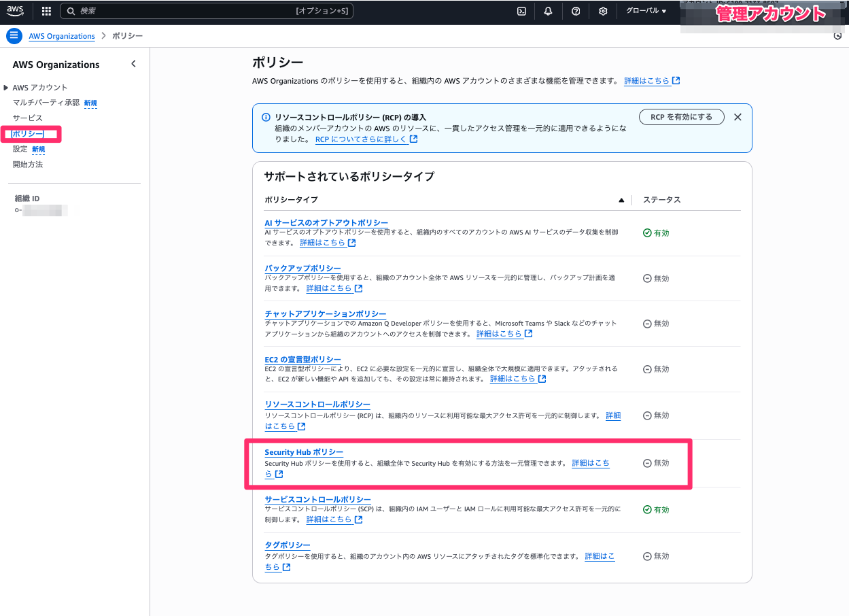
Task: Click the 無効 status icon for リソースコントロール row
Action: tap(647, 415)
